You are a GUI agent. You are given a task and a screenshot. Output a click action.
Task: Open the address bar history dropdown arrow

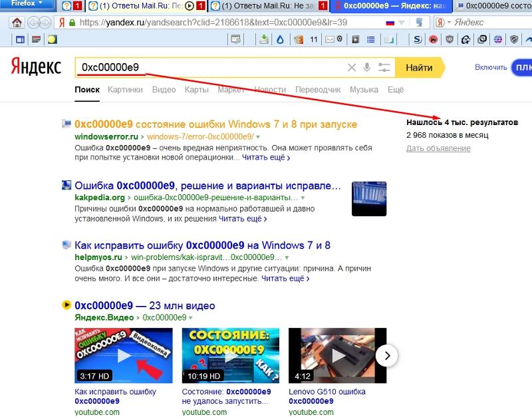click(x=402, y=23)
